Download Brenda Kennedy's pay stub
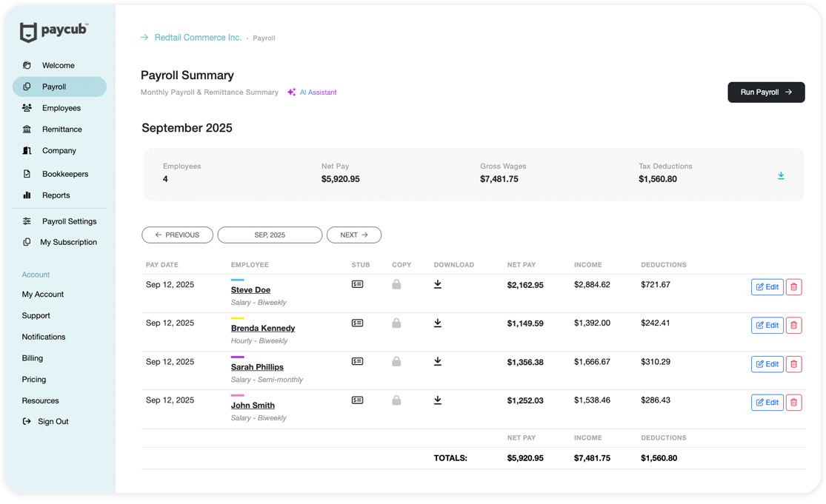This screenshot has height=504, width=826. [x=438, y=323]
